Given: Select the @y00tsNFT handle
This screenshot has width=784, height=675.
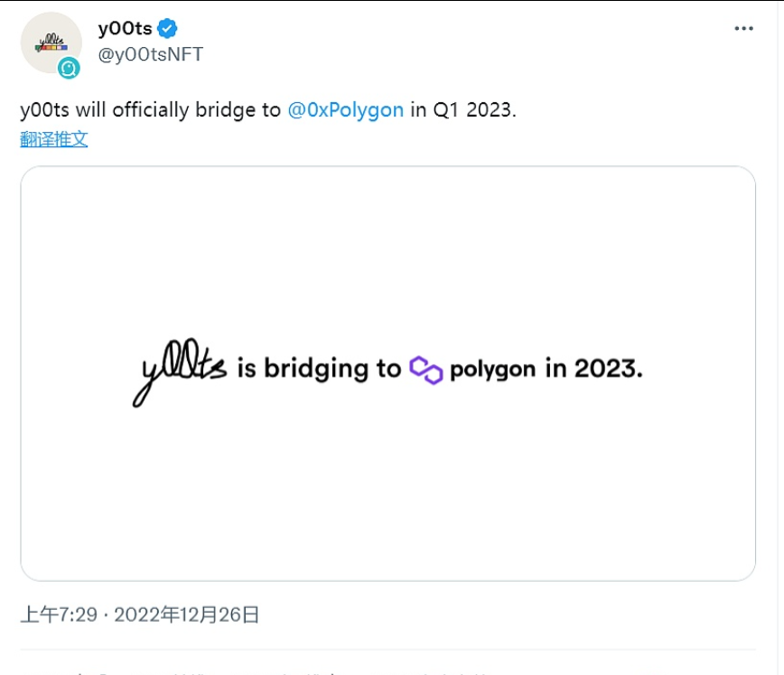Looking at the screenshot, I should 150,54.
